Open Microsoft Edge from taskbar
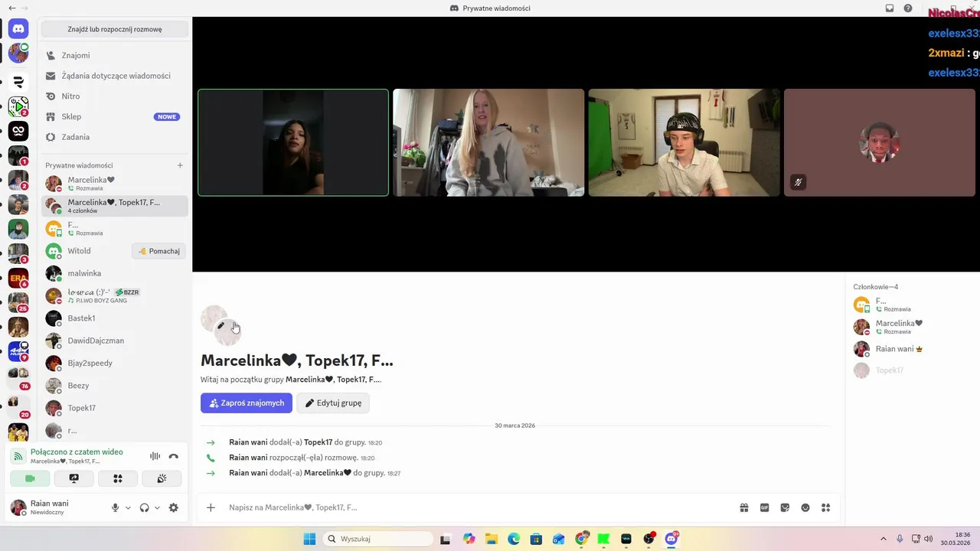 pos(514,539)
